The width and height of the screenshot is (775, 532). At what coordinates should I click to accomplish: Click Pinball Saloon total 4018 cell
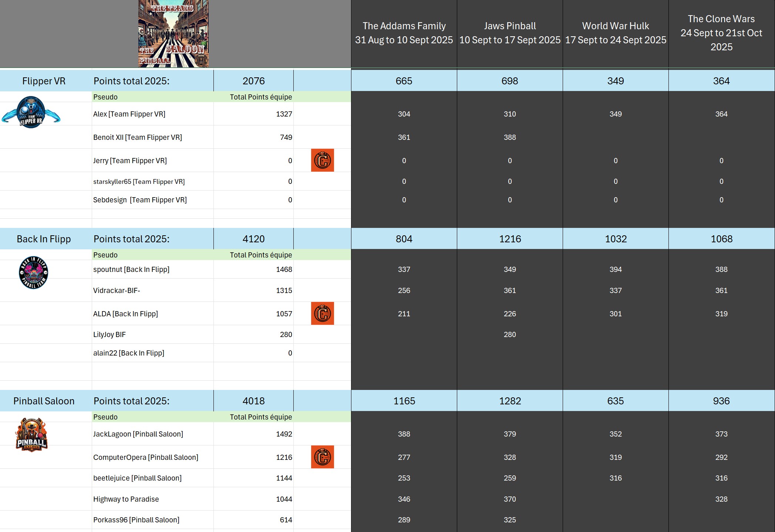[x=253, y=401]
